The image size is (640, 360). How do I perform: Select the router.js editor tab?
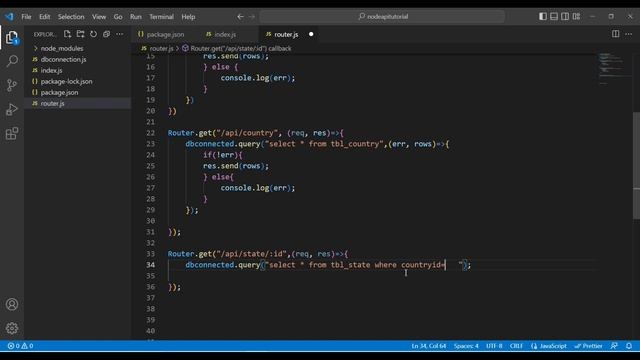[x=286, y=34]
